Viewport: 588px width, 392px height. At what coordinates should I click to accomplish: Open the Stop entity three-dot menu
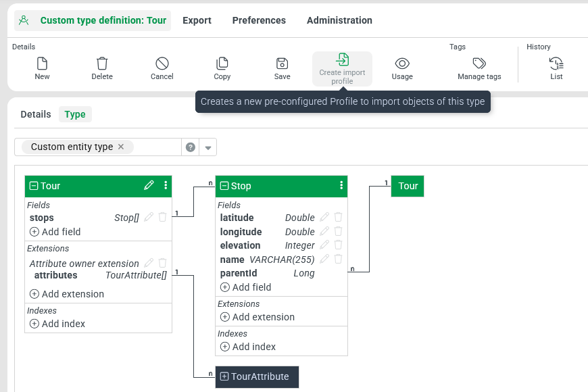click(x=341, y=186)
